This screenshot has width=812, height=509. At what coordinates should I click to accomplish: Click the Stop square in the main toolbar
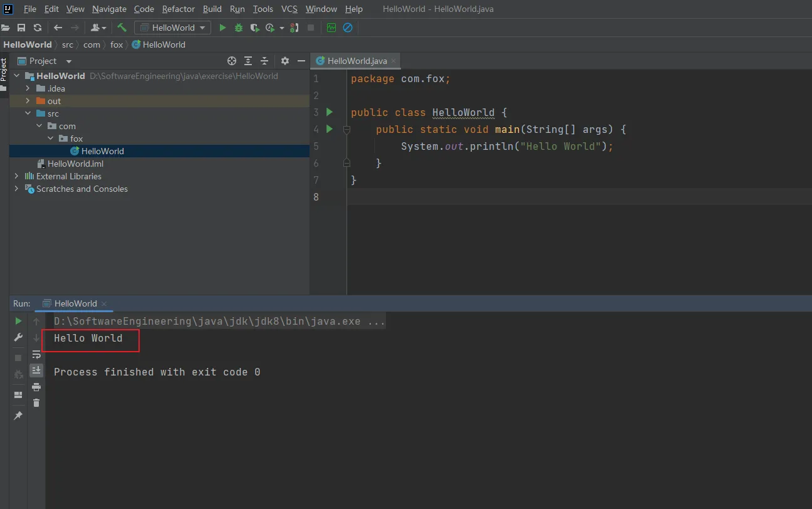pos(311,28)
